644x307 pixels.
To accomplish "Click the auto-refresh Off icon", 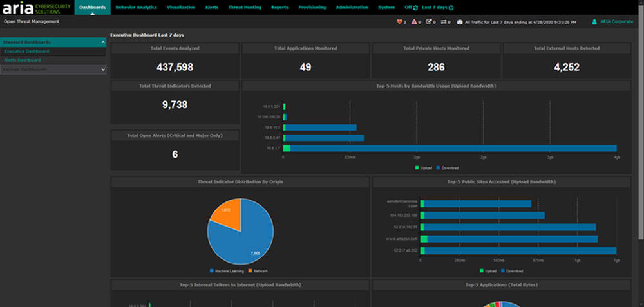I will click(415, 8).
